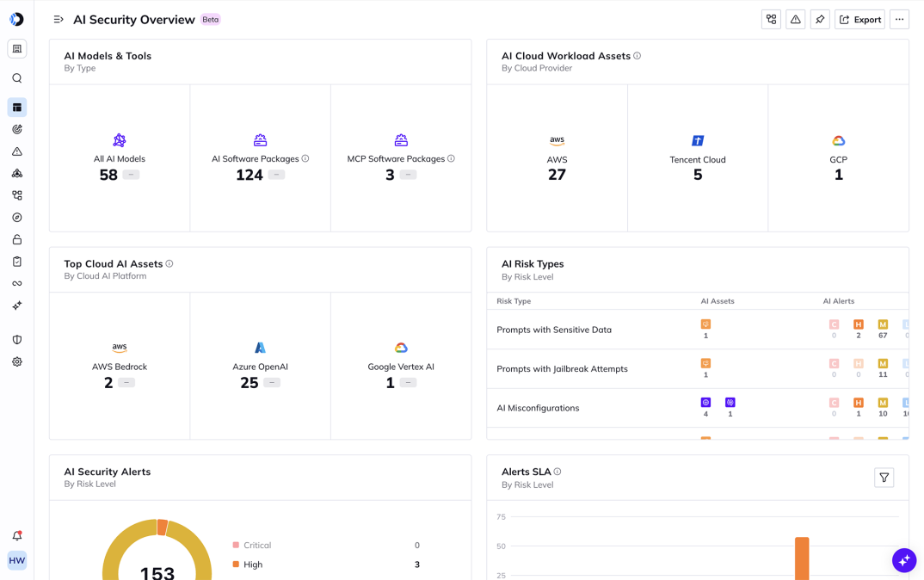The width and height of the screenshot is (924, 580).
Task: Click the orange bar in Alerts SLA chart
Action: pos(802,558)
